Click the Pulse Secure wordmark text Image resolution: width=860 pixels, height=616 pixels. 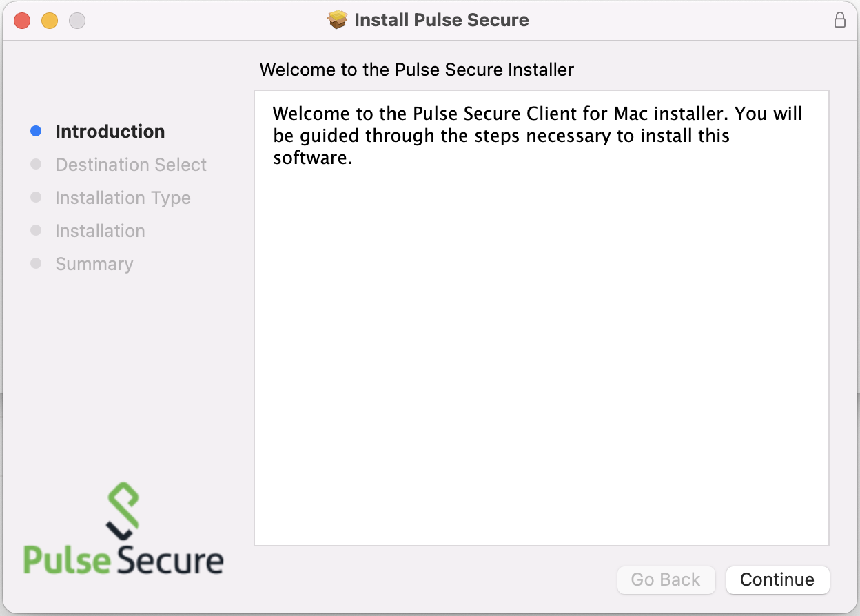123,559
